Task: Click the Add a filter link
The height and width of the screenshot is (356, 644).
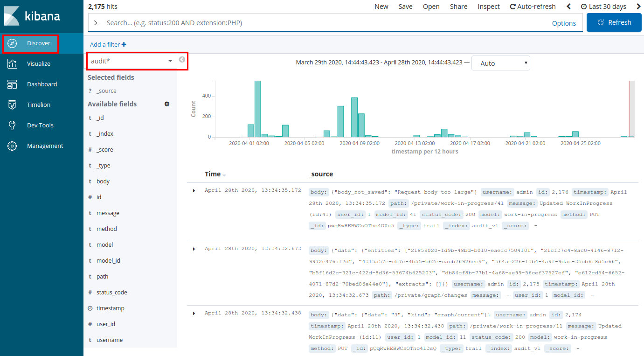Action: (x=108, y=44)
